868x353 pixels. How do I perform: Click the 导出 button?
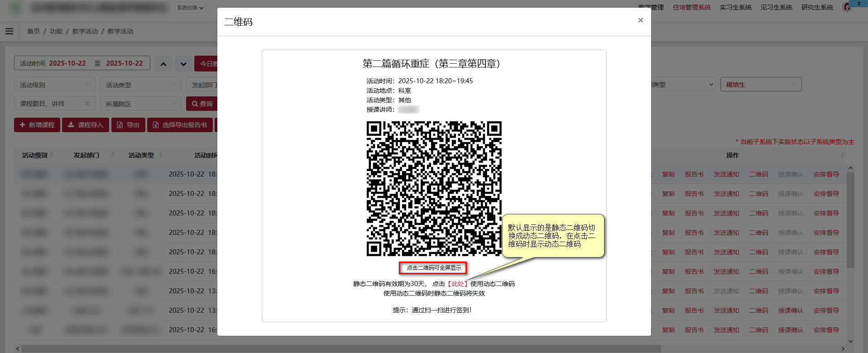pos(128,125)
